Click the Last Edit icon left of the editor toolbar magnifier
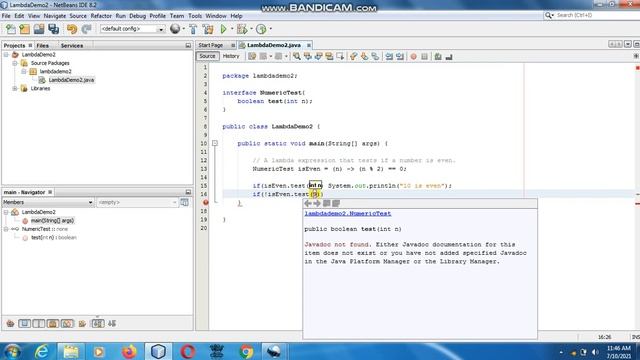Screen dimensions: 640x360 (x=252, y=56)
